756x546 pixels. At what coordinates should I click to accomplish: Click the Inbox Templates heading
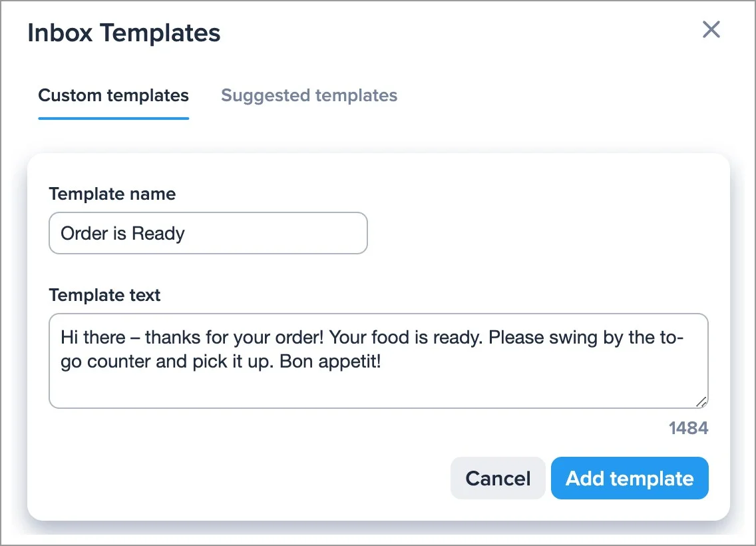pyautogui.click(x=124, y=32)
